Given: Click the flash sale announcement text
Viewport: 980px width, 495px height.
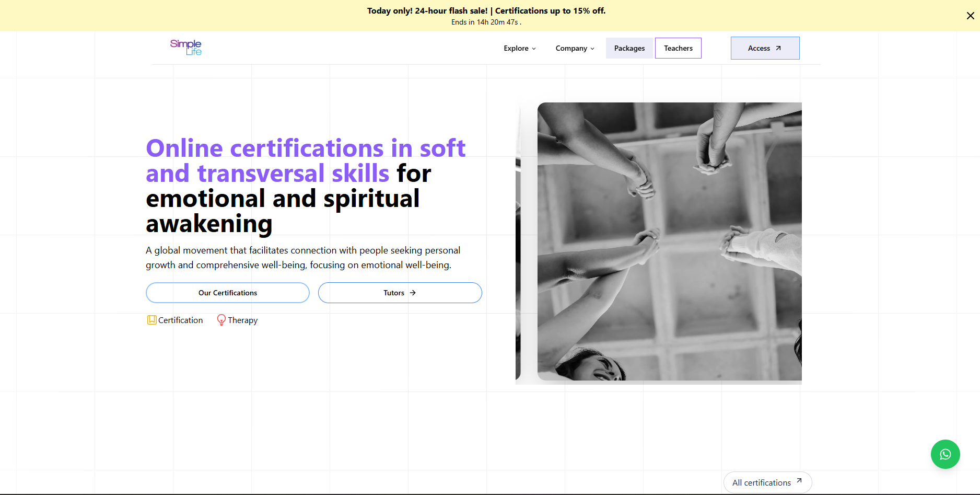Looking at the screenshot, I should tap(486, 10).
